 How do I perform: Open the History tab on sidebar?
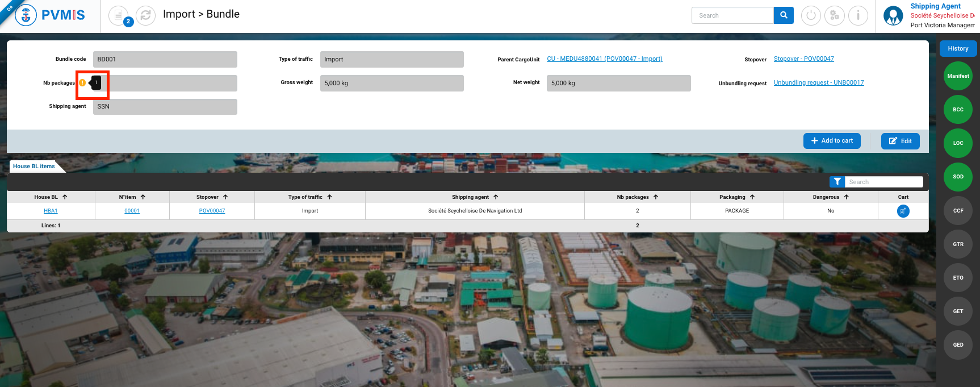958,49
